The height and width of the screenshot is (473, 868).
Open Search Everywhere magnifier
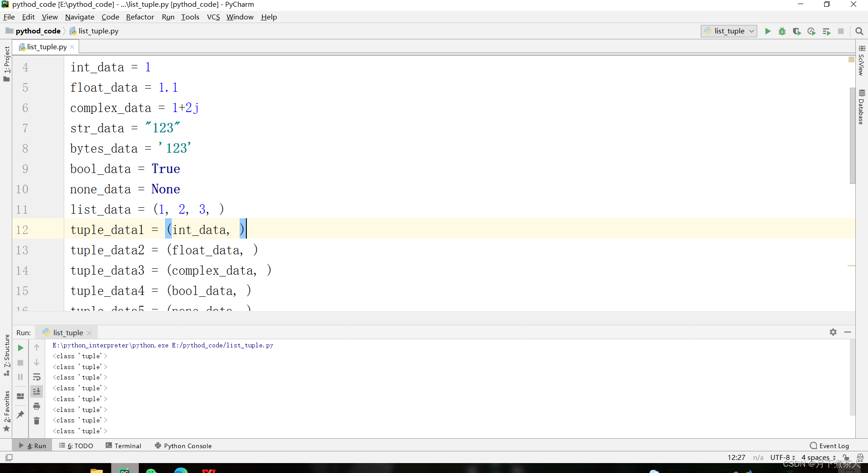[859, 31]
